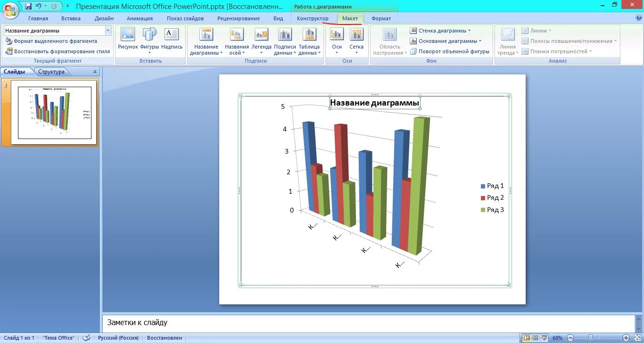644x343 pixels.
Task: Click the chart title Название диаграммы
Action: point(374,102)
